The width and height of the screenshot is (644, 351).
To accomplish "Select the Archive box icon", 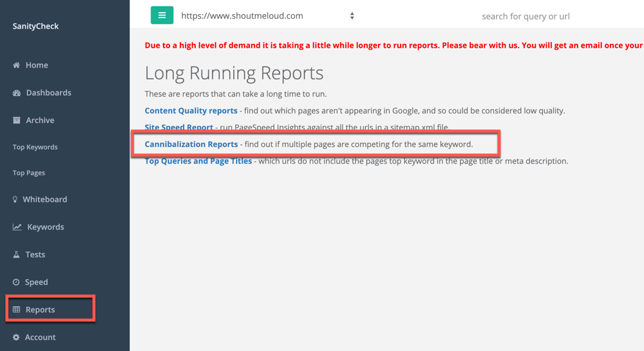I will click(x=17, y=120).
